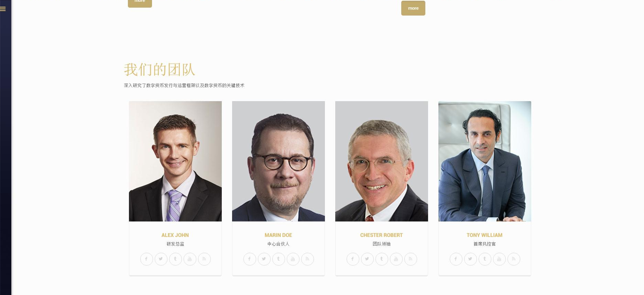Select the Chester Robert name heading
644x295 pixels.
[x=381, y=235]
